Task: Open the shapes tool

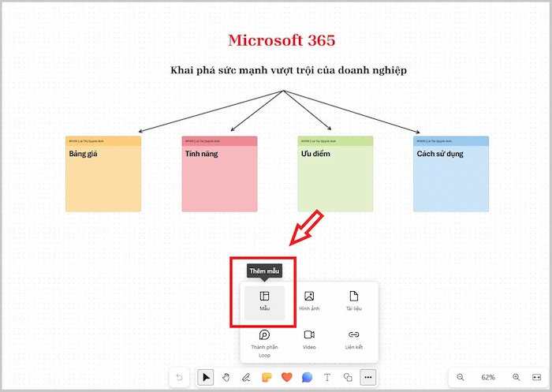Action: (348, 378)
